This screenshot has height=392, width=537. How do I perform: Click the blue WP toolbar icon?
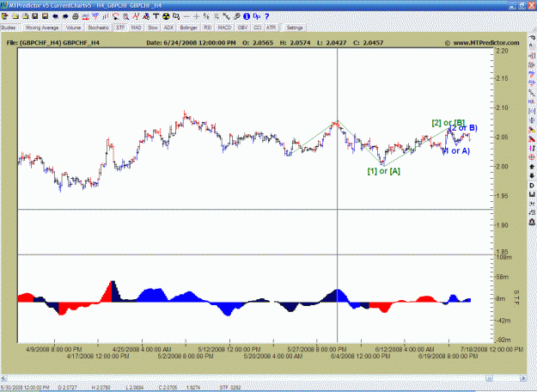(95, 16)
